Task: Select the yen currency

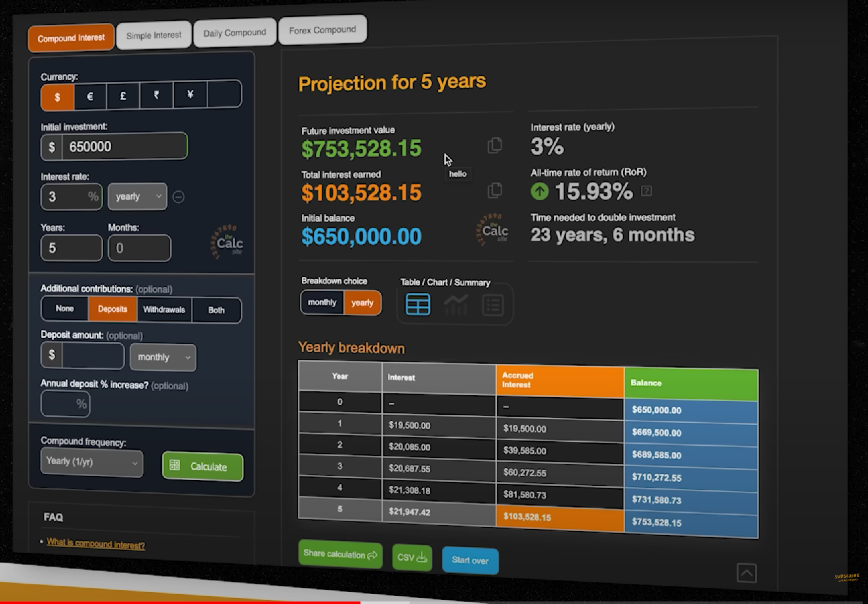Action: tap(190, 95)
